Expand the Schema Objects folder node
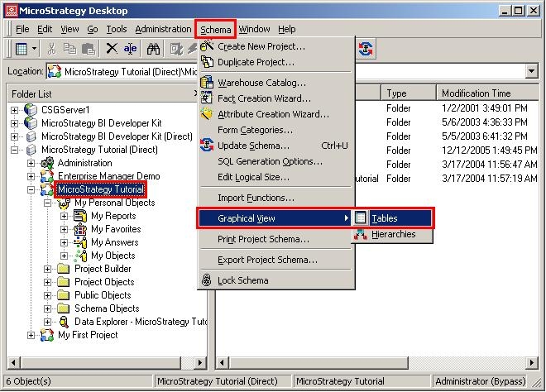 point(48,308)
